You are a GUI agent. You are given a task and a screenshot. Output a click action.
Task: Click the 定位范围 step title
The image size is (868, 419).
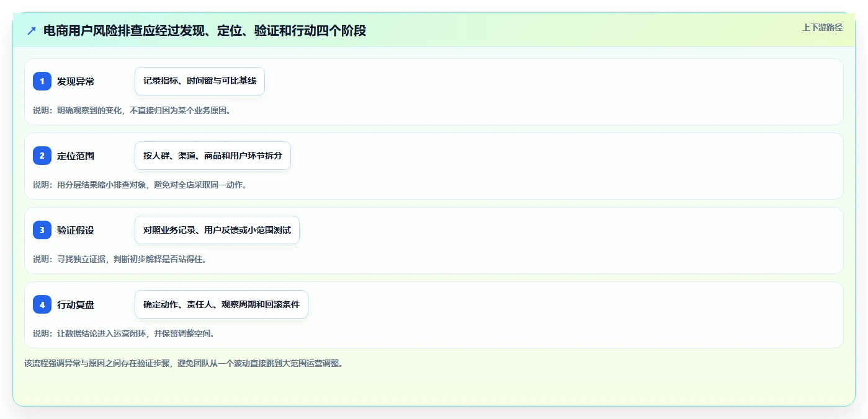point(76,156)
